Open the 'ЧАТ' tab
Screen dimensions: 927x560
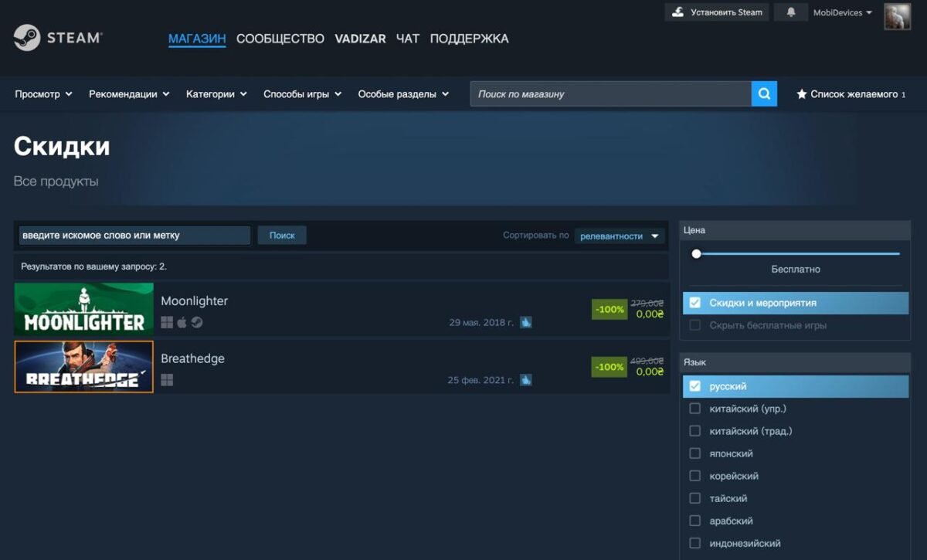tap(408, 39)
